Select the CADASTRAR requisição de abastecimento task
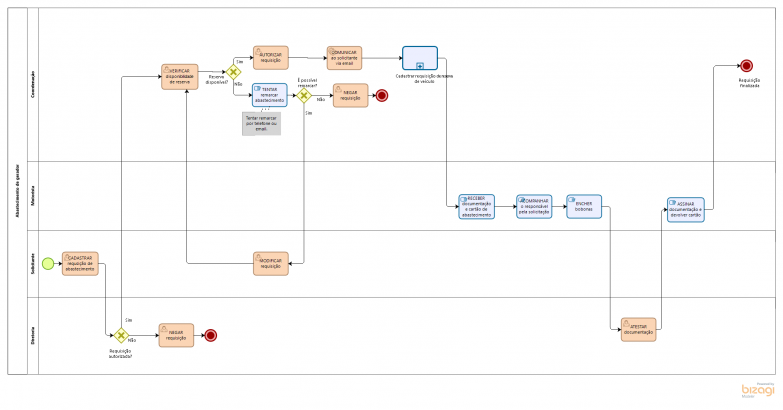 pyautogui.click(x=80, y=263)
